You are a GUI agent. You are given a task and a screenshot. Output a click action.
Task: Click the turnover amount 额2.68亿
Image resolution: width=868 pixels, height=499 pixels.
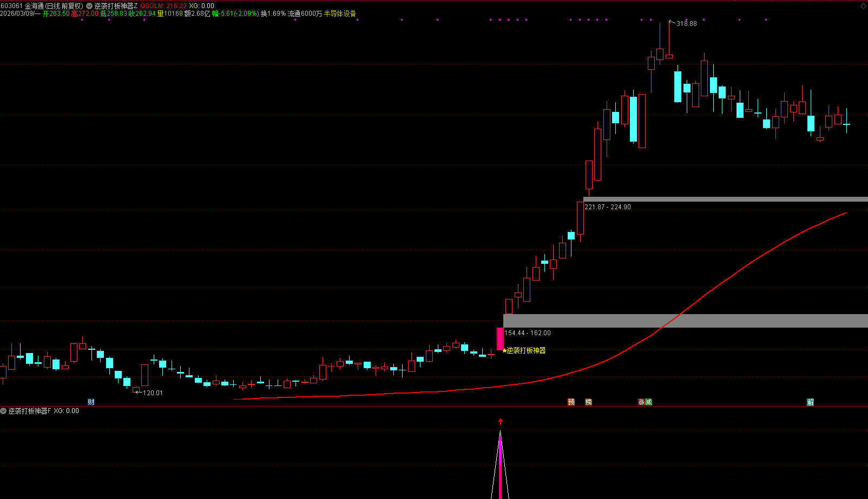pyautogui.click(x=197, y=14)
